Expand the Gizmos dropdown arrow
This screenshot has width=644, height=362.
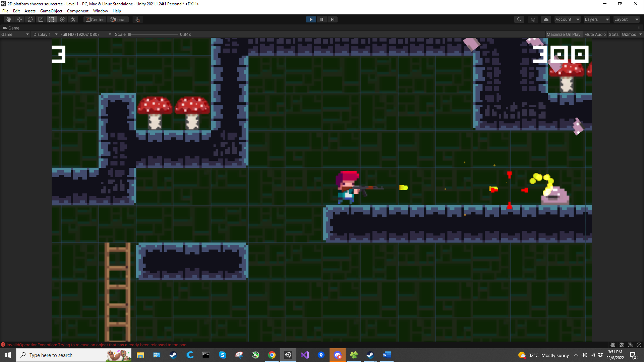(640, 34)
